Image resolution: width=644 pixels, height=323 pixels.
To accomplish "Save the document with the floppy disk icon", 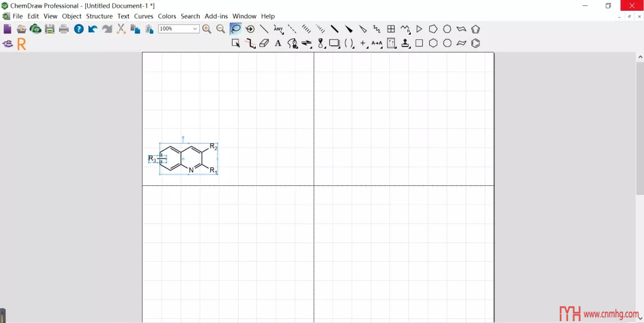I will tap(49, 29).
